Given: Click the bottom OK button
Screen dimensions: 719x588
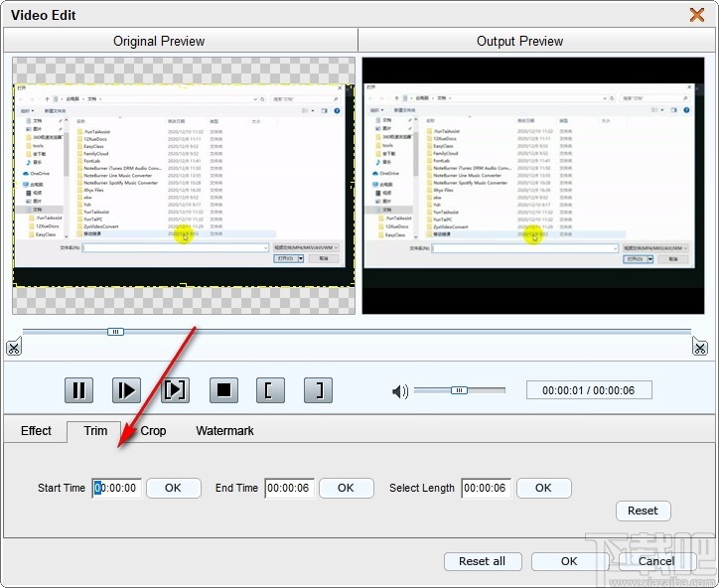Looking at the screenshot, I should point(570,561).
